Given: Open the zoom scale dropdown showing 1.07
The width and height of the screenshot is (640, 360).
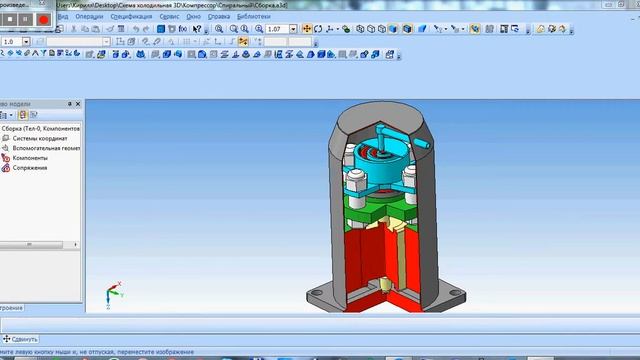Looking at the screenshot, I should coord(293,29).
